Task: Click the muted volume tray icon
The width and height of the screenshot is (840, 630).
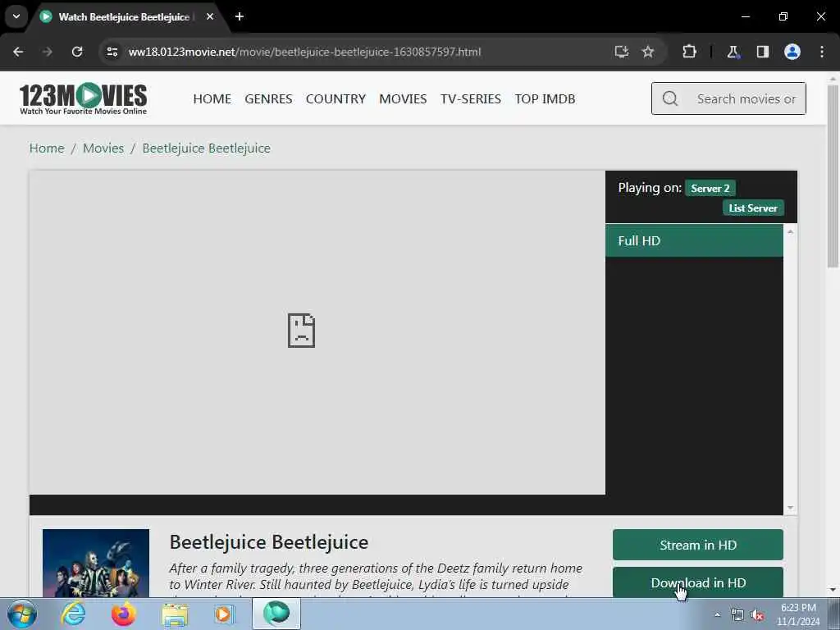Action: coord(757,615)
